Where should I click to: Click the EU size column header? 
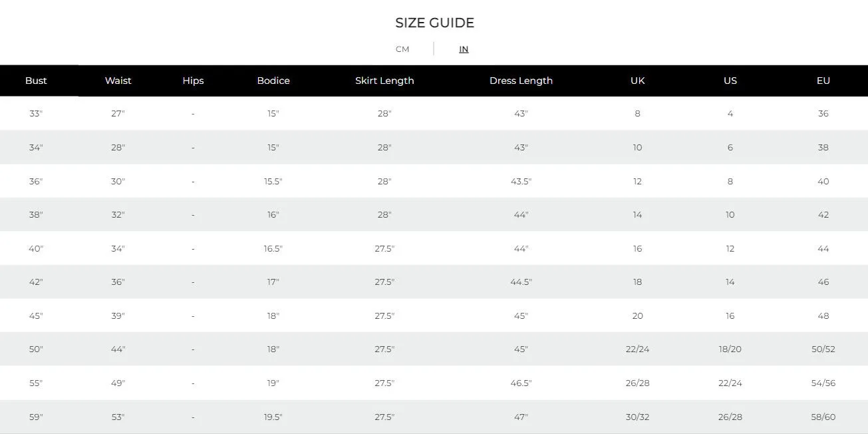(x=823, y=81)
